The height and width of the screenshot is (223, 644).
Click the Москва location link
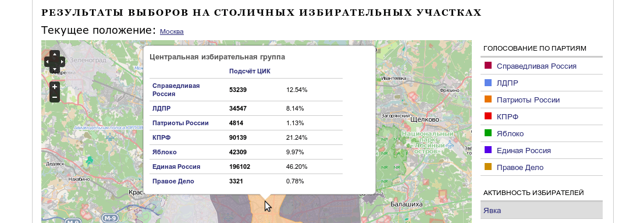pos(172,31)
